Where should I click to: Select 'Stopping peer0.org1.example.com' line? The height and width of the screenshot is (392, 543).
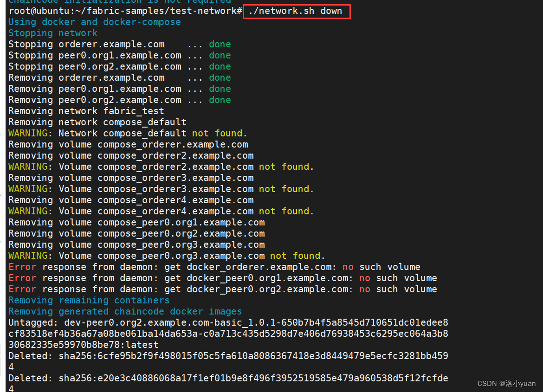119,55
